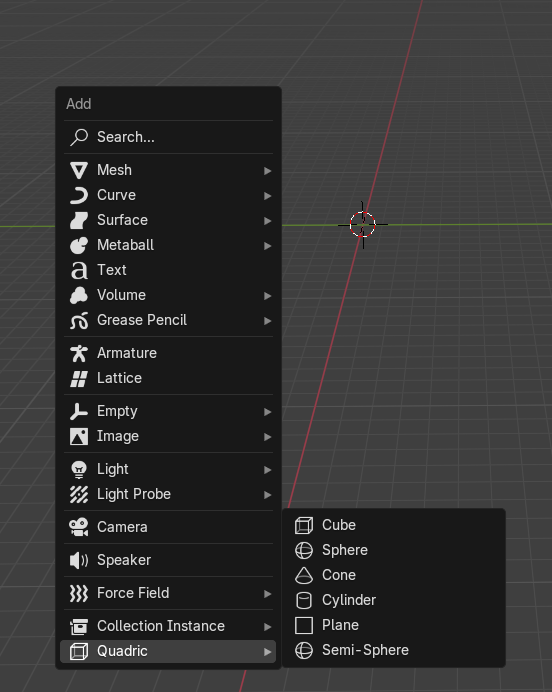Click the Camera icon
Viewport: 552px width, 692px height.
pyautogui.click(x=79, y=527)
